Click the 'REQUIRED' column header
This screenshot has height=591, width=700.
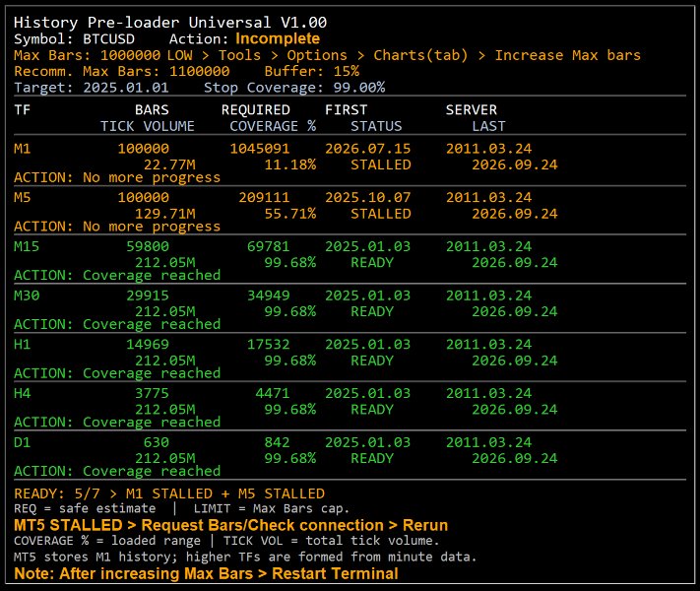[x=256, y=110]
